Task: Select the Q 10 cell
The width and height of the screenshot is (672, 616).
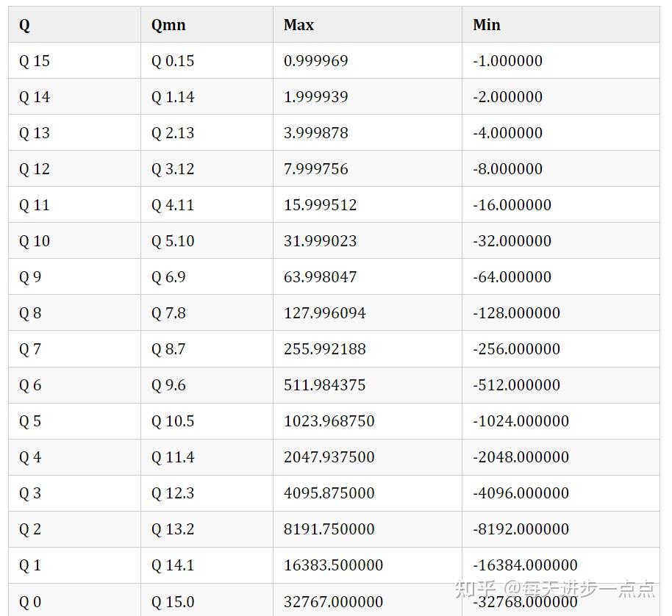Action: [35, 241]
